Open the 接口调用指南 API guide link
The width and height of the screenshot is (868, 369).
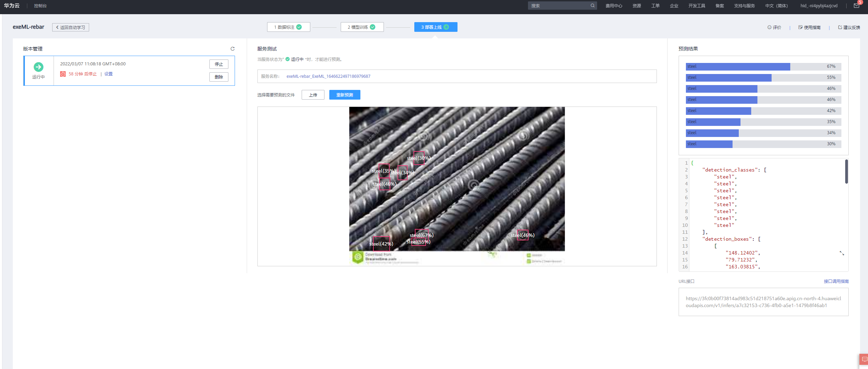[x=836, y=282]
